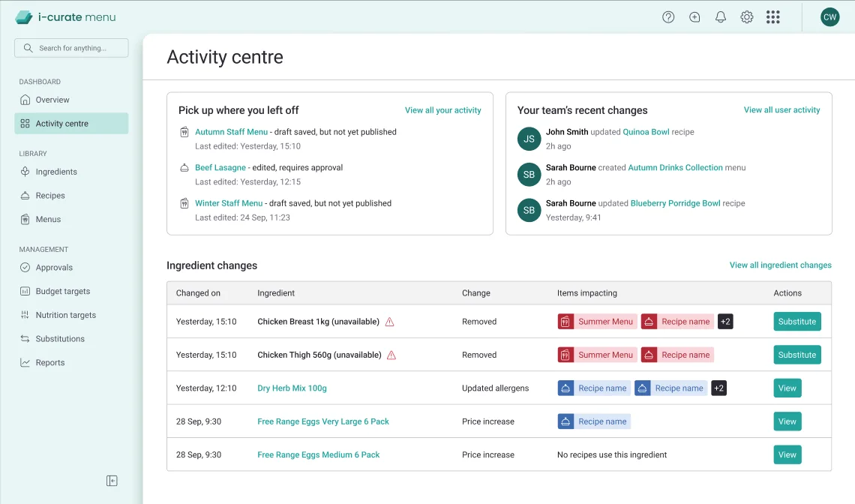Open Recipes library
This screenshot has height=504, width=855.
click(71, 195)
